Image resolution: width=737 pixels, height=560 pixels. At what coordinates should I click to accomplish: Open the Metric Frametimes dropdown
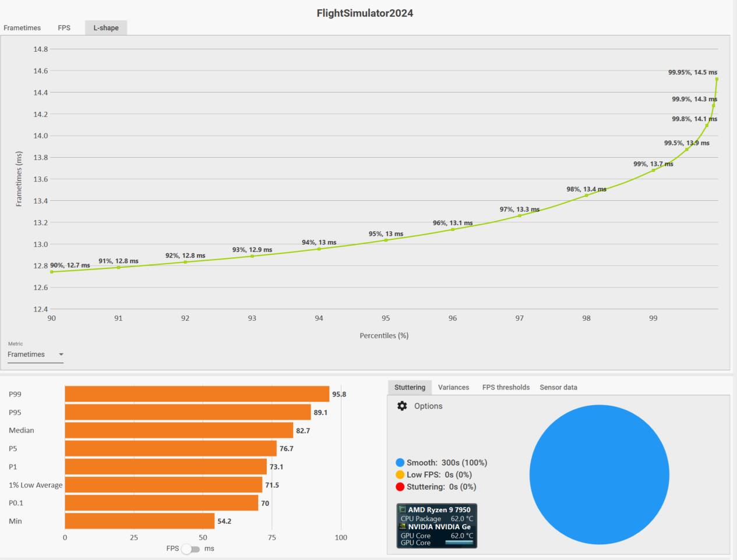(35, 355)
